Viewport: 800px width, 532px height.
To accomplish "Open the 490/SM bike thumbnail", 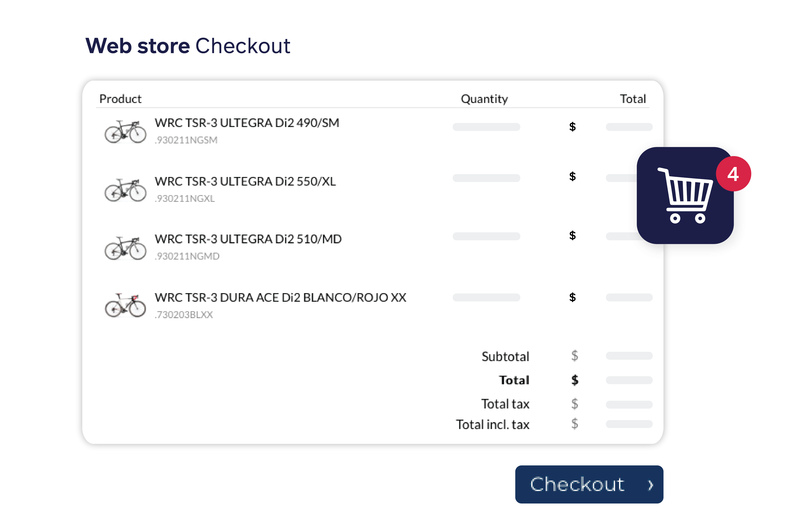I will point(126,132).
